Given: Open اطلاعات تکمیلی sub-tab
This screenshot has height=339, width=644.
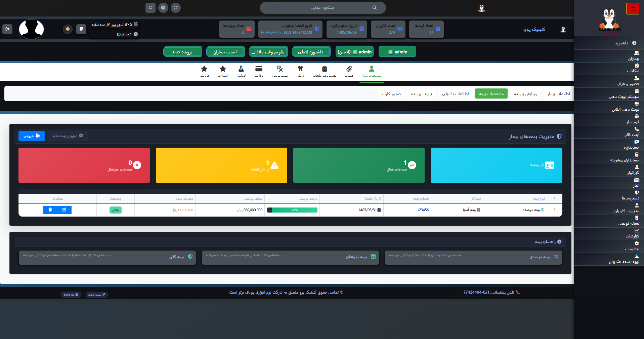Looking at the screenshot, I should (x=456, y=94).
